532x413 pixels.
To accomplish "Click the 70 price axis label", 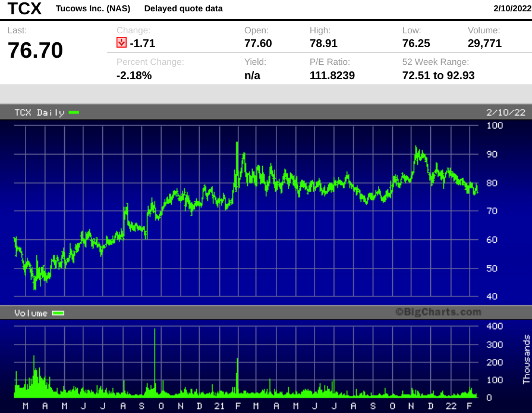I will tap(492, 211).
